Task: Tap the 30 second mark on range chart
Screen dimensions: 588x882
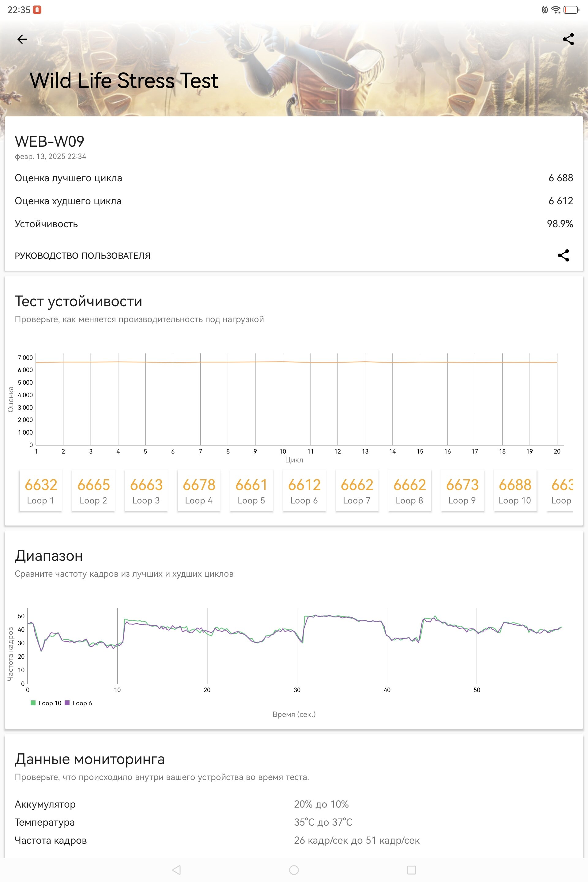Action: (297, 690)
